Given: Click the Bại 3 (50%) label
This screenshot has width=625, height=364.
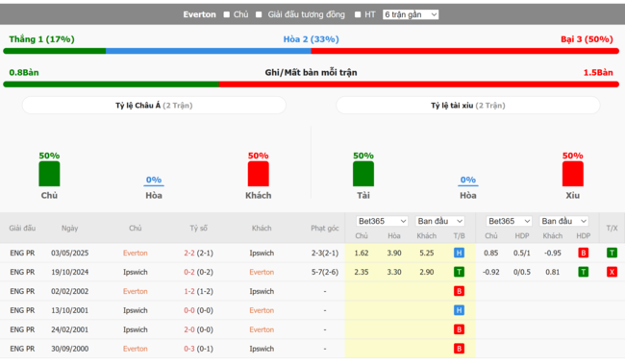Looking at the screenshot, I should 587,39.
